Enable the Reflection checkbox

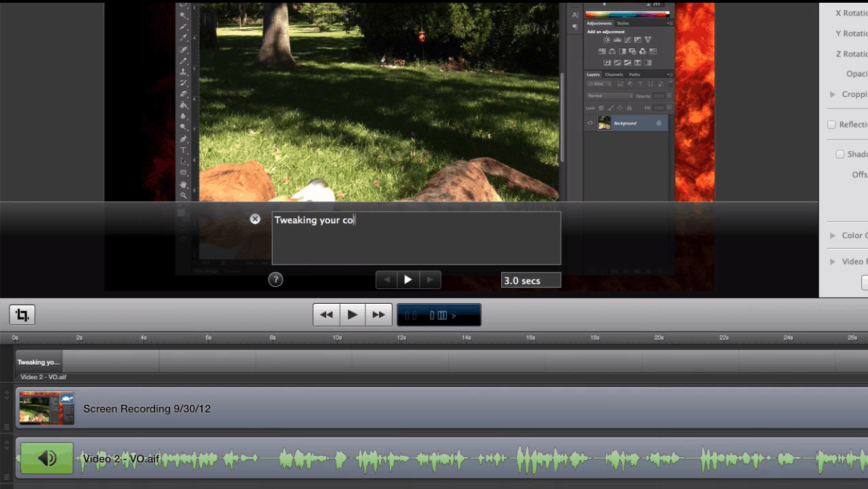tap(831, 125)
